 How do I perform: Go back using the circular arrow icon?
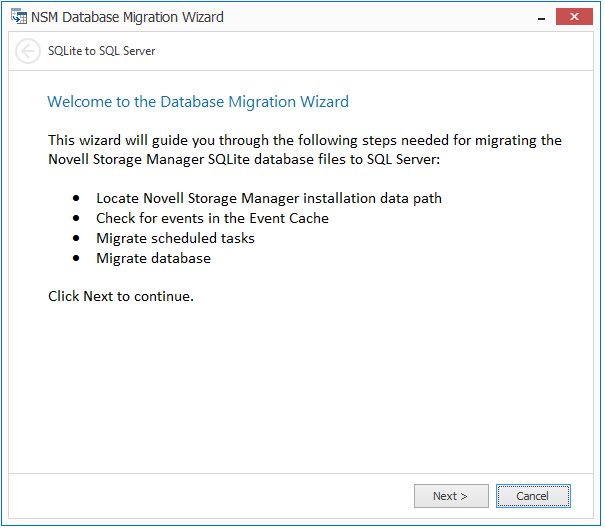(x=28, y=51)
